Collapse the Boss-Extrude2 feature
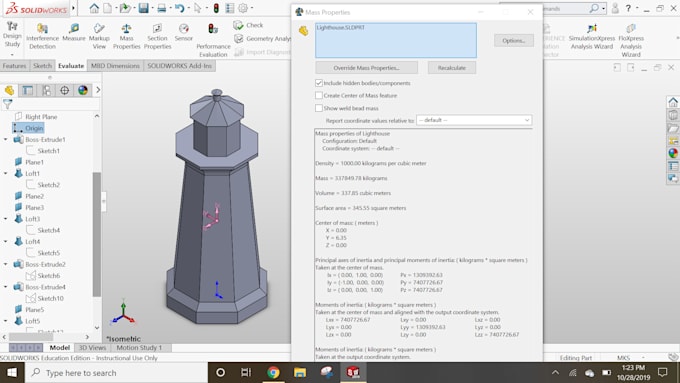The image size is (680, 383). click(x=6, y=264)
